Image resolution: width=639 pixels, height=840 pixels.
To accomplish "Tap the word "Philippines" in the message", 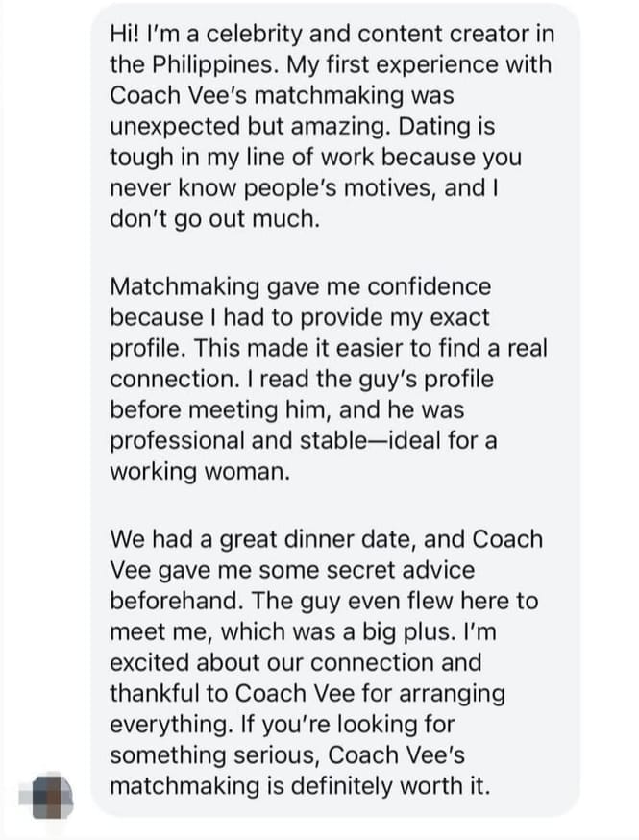I will (x=214, y=64).
